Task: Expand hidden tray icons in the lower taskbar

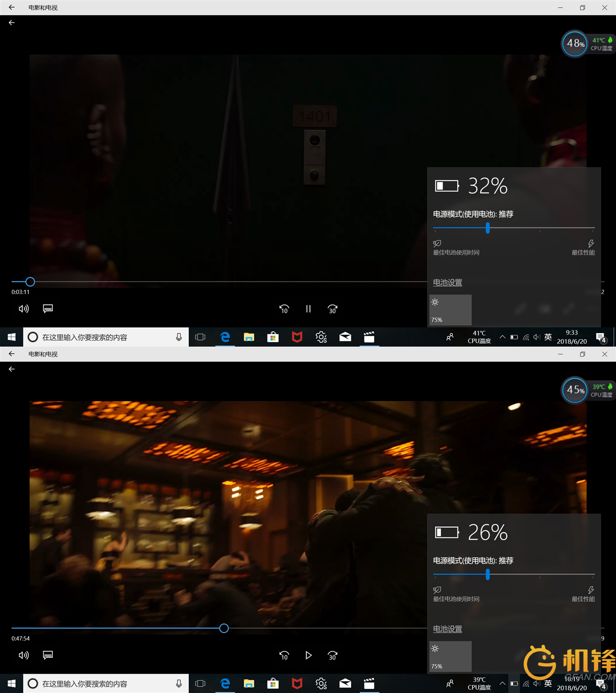Action: (x=502, y=684)
